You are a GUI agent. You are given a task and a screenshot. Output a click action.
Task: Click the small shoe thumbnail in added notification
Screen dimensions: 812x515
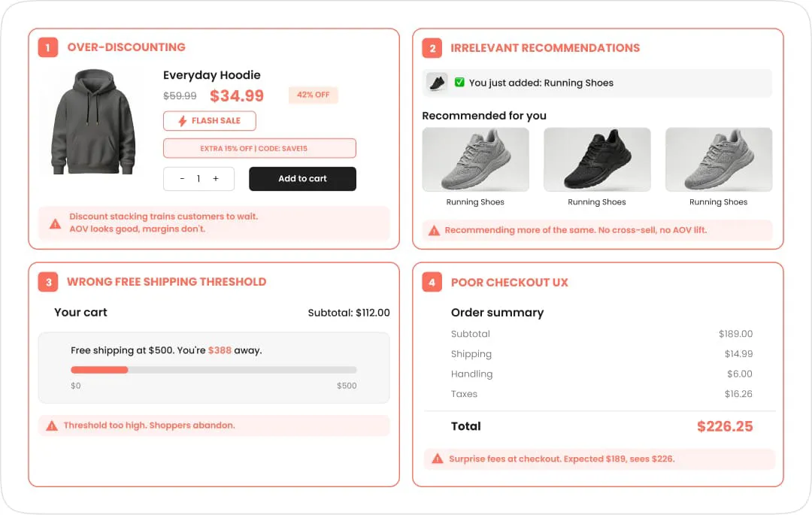437,82
